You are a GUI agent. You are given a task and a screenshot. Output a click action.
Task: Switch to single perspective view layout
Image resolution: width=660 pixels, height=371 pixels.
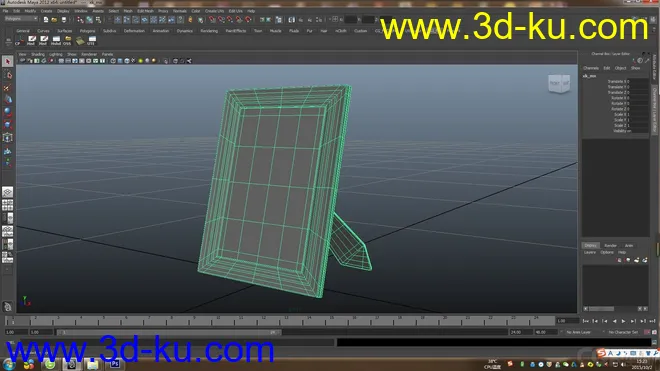tap(7, 192)
